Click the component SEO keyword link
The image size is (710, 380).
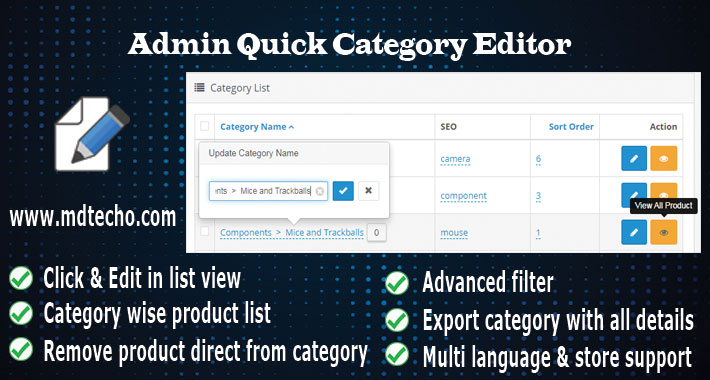[463, 196]
